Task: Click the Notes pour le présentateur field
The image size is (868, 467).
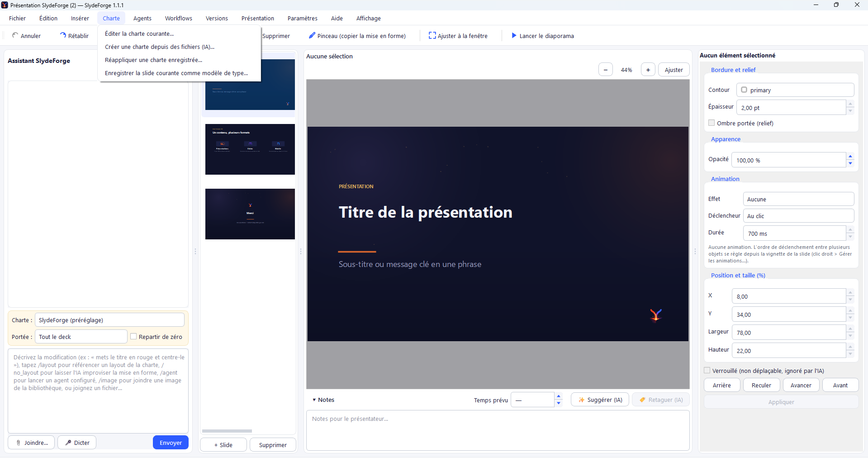Action: tap(498, 430)
